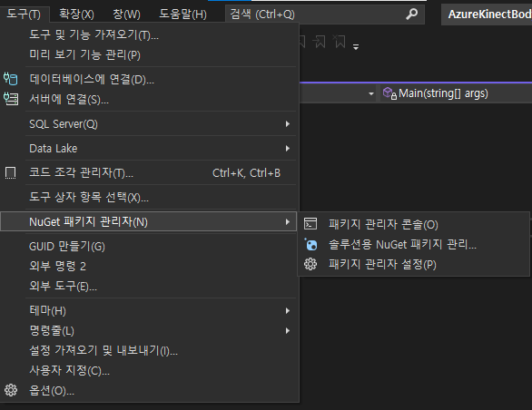The height and width of the screenshot is (410, 532).
Task: Open the 도움말(H) menu
Action: click(182, 15)
